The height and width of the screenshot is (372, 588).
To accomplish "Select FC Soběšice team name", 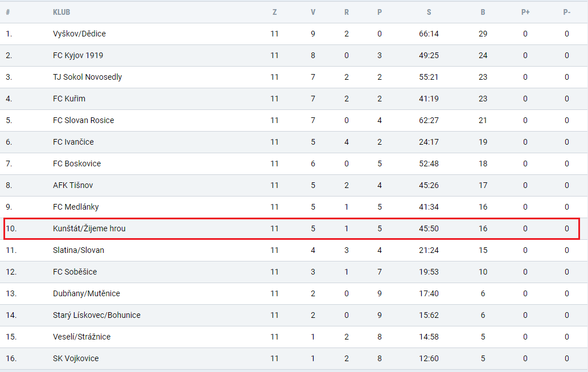I will (75, 272).
